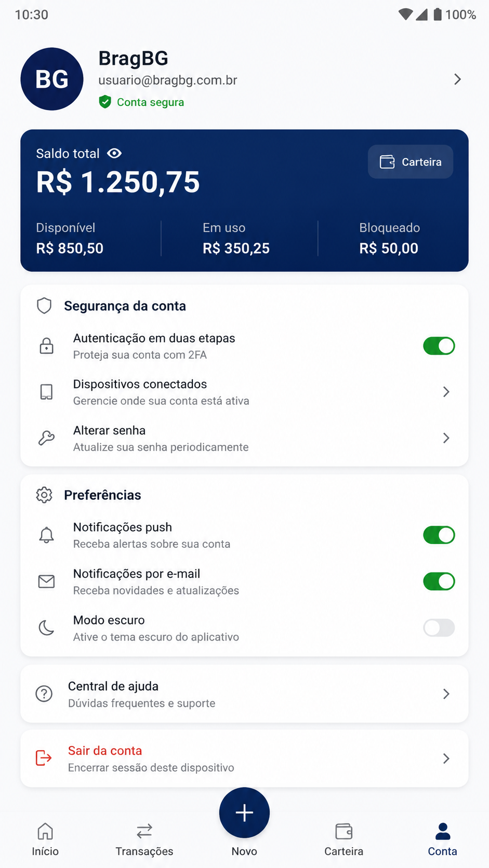Switch to the Transações tab
Viewport: 489px width, 868px height.
144,839
